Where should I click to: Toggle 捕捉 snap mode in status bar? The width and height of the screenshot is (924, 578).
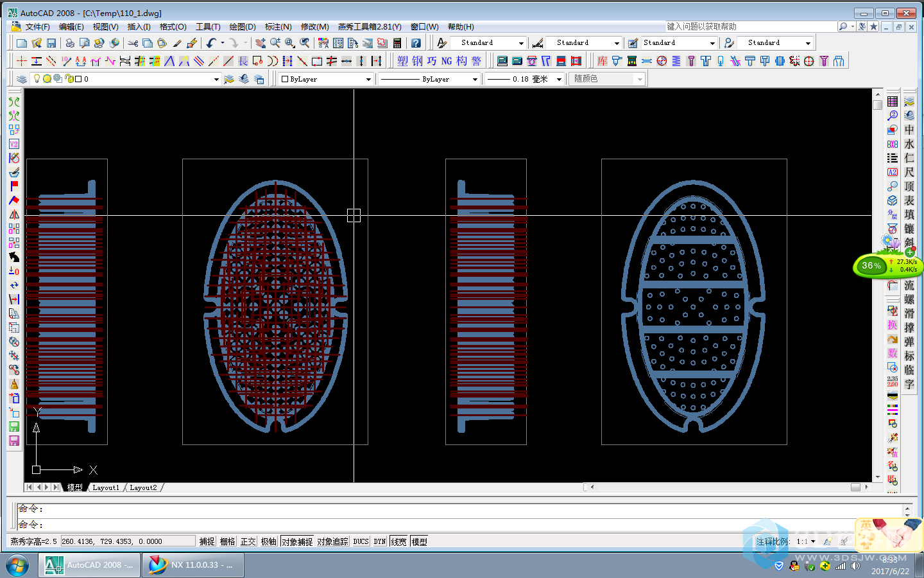[x=207, y=541]
